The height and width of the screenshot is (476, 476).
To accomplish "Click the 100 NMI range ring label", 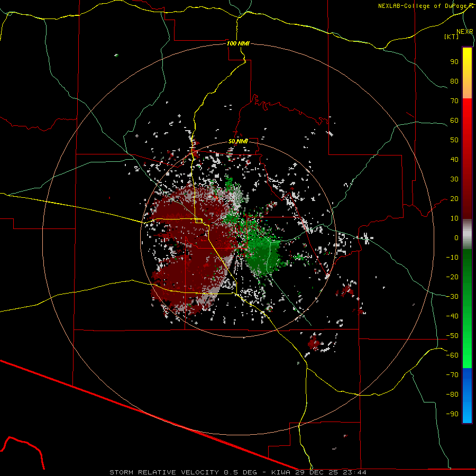I will [x=238, y=43].
